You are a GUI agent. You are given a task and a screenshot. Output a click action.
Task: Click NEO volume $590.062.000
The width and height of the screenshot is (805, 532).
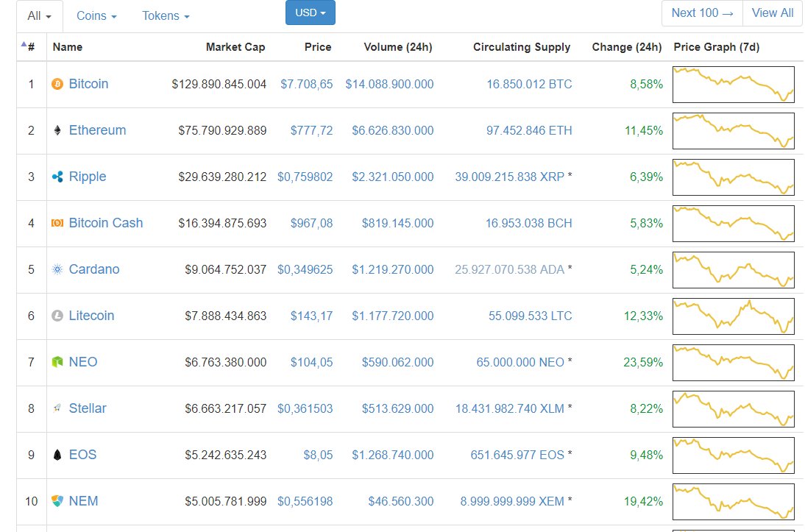point(398,363)
